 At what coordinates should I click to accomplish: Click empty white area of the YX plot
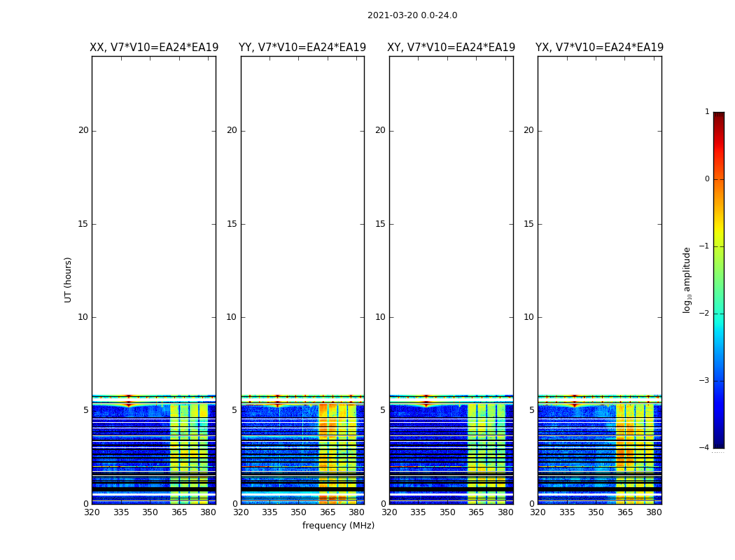(599, 210)
